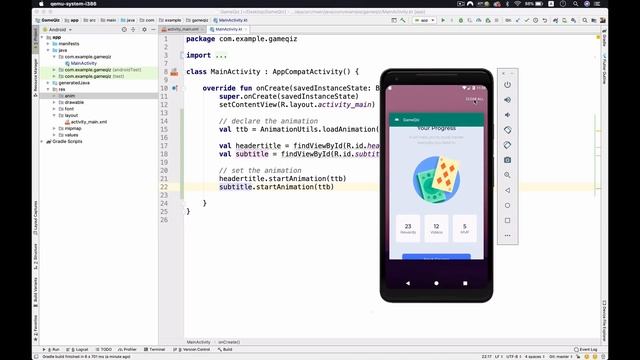Click the emulator sidebar Overview square icon
The height and width of the screenshot is (360, 640).
(507, 220)
